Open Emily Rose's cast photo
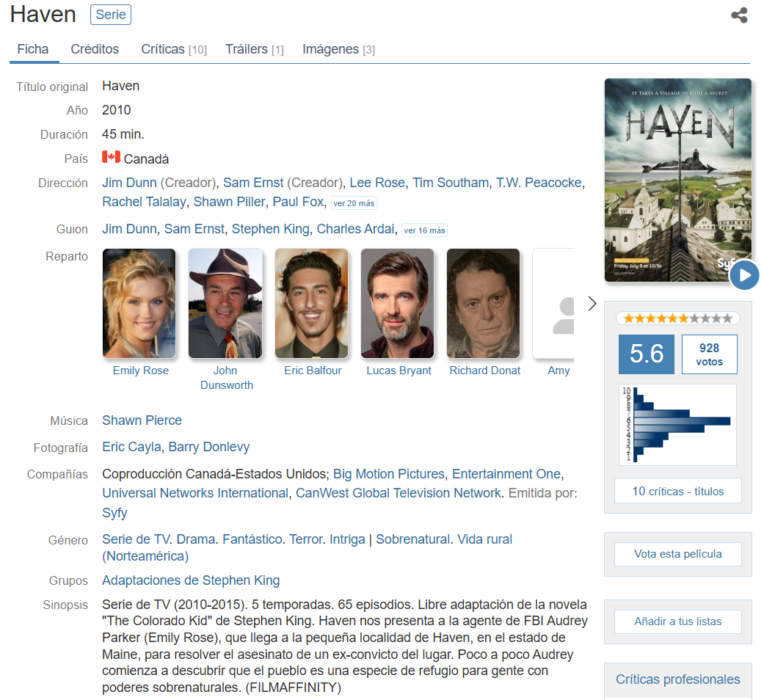The image size is (764, 700). tap(139, 303)
